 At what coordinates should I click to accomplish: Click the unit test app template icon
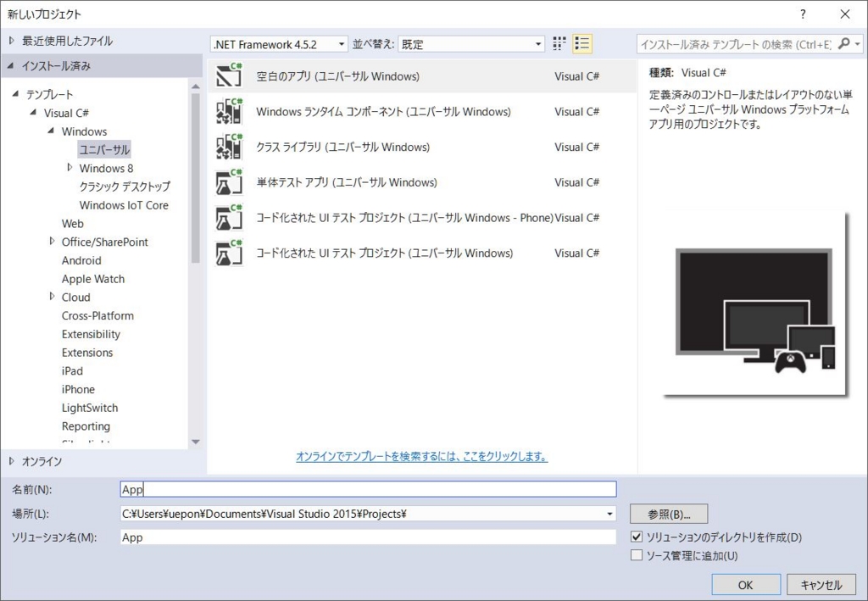(x=229, y=182)
